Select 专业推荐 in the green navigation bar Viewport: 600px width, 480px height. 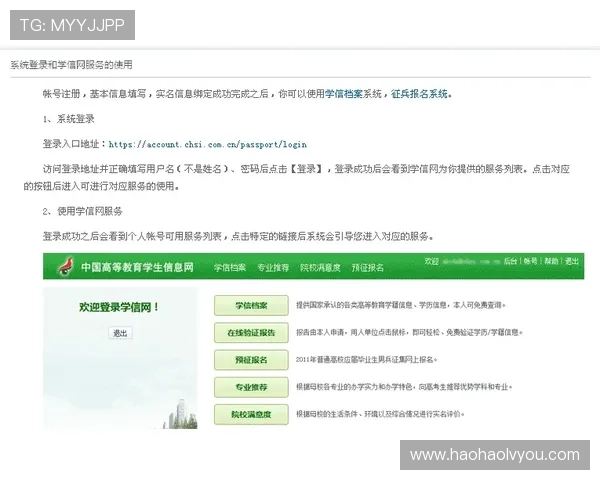coord(273,267)
